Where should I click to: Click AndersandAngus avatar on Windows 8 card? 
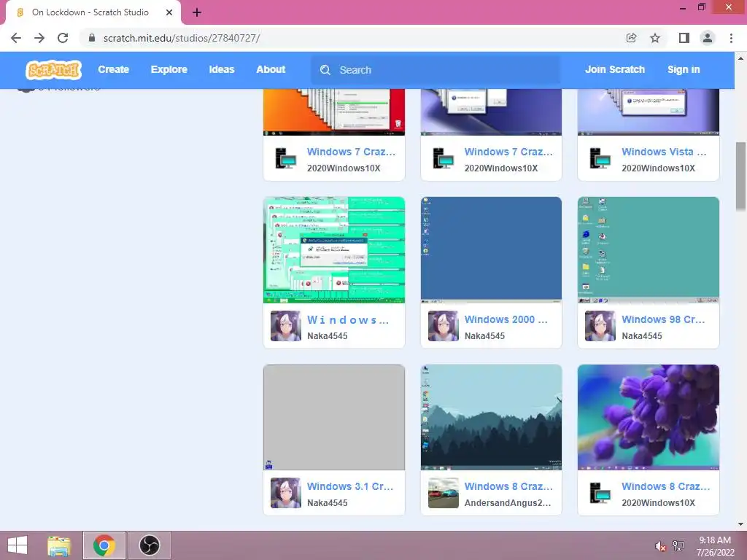443,493
